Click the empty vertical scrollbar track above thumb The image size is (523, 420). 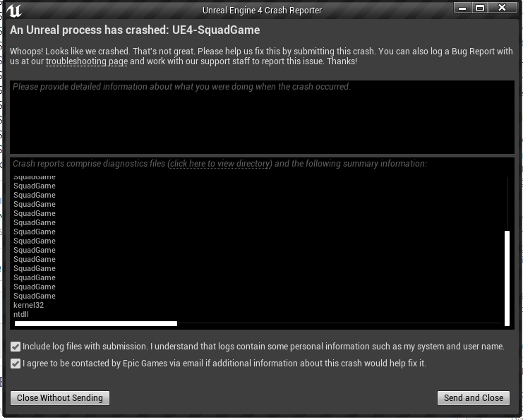click(507, 204)
